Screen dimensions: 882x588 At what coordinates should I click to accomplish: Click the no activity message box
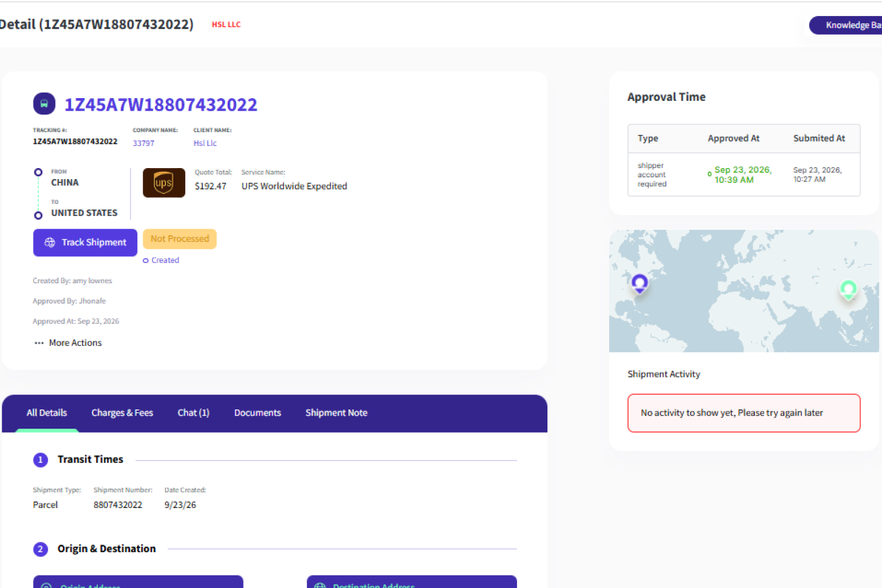[x=744, y=413]
